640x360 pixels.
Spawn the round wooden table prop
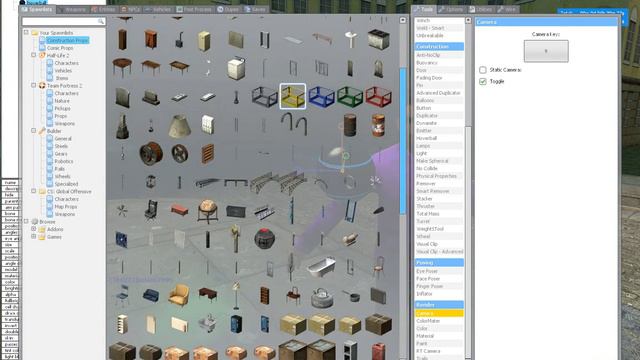tap(122, 68)
